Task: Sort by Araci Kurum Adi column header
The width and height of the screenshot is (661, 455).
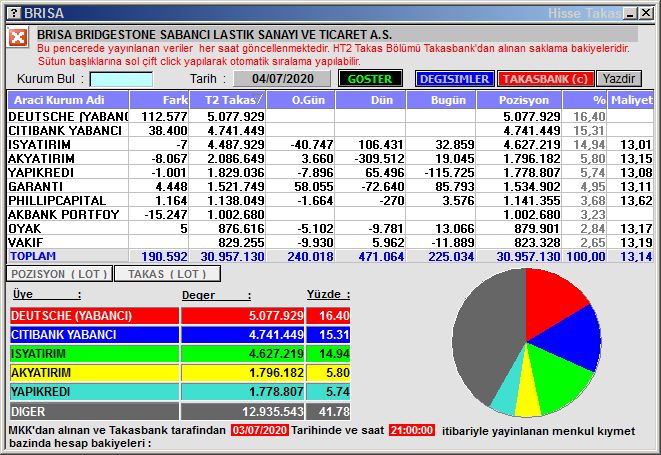Action: coord(68,100)
